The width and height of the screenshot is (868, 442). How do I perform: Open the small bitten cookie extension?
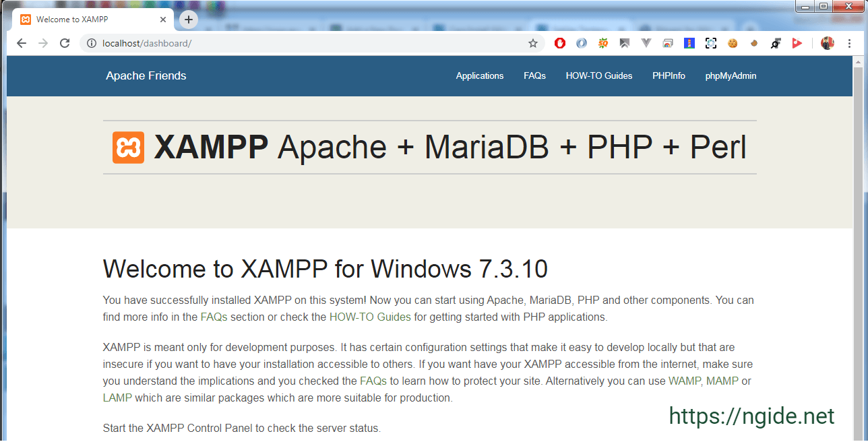[x=755, y=43]
